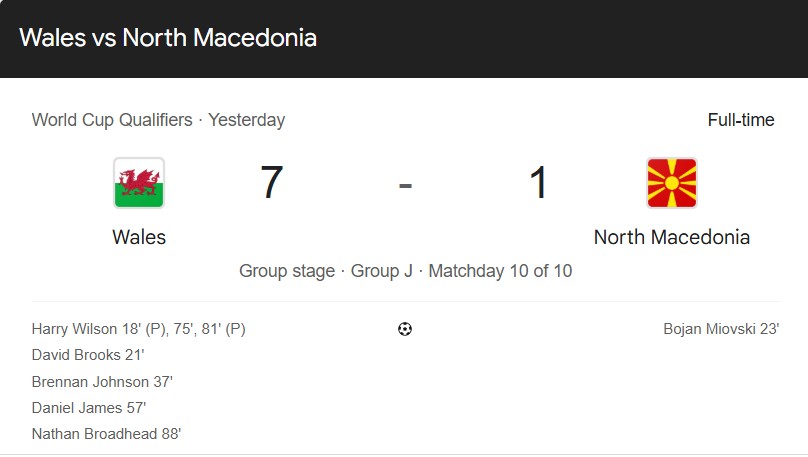Select scorer Nathan Broadhead 88'
This screenshot has width=808, height=457.
point(106,434)
